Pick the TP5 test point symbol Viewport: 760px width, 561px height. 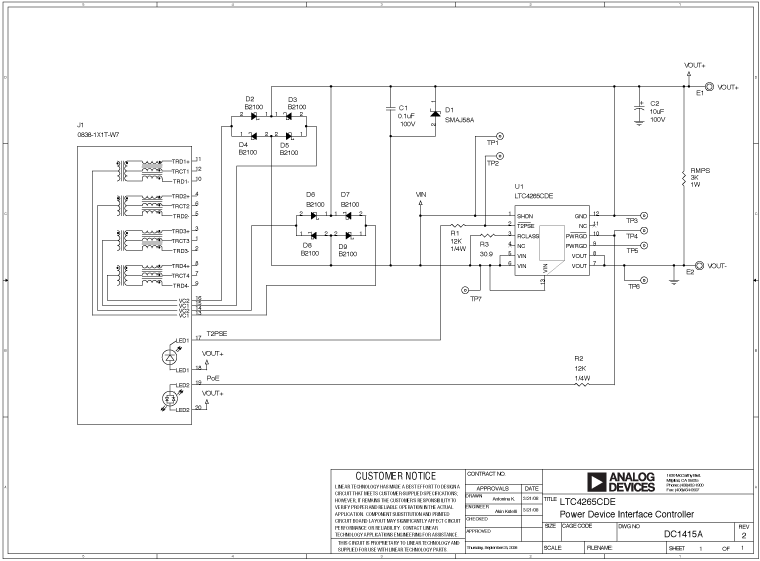coord(644,245)
